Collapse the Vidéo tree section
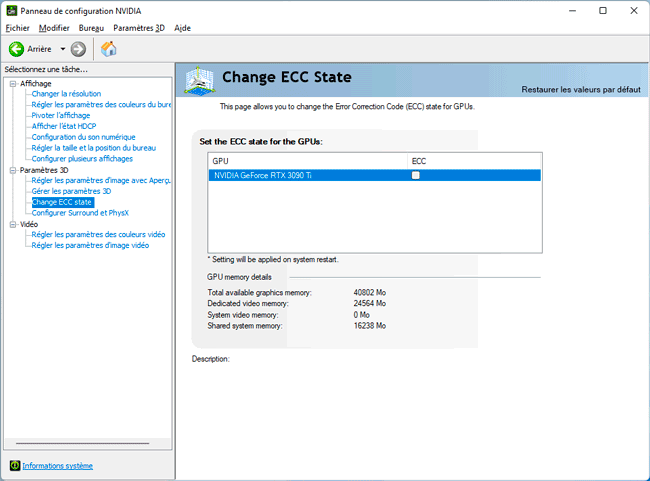The image size is (650, 481). coord(13,224)
